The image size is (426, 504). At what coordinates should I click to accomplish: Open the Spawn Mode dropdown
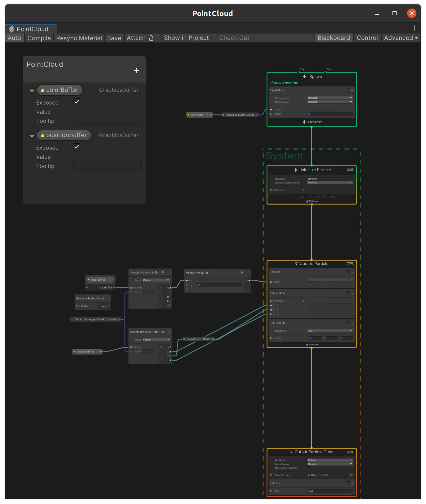click(x=330, y=98)
